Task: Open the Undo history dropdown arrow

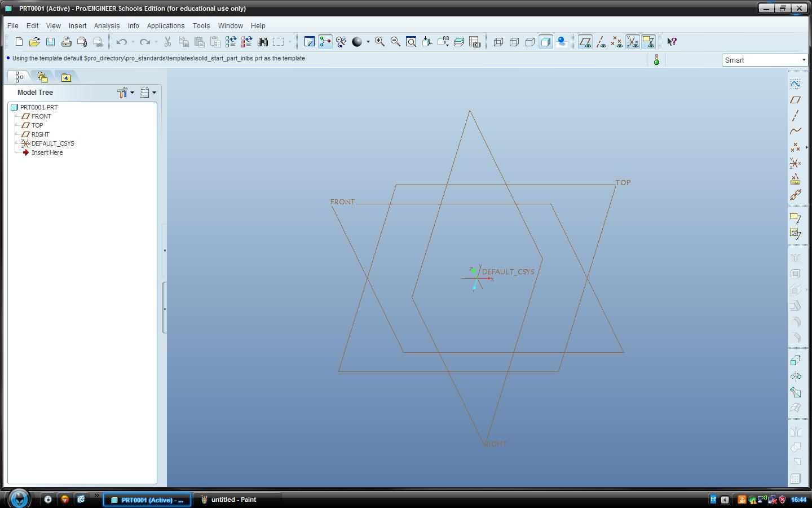Action: point(133,42)
